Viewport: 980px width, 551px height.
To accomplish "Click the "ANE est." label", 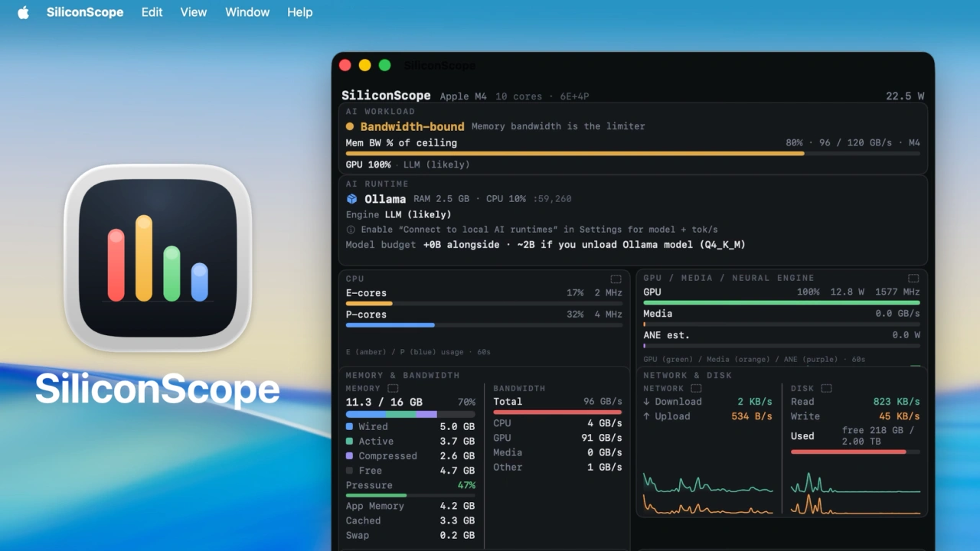I will tap(666, 335).
